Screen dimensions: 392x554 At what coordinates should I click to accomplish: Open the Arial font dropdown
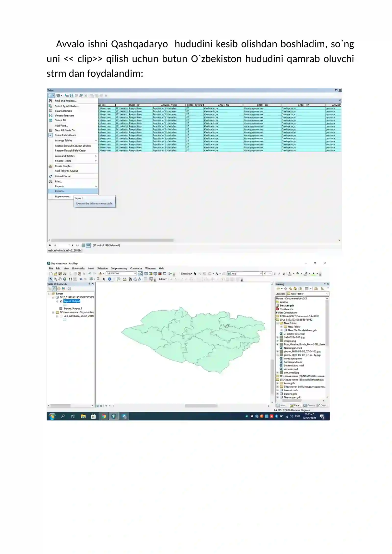point(261,274)
